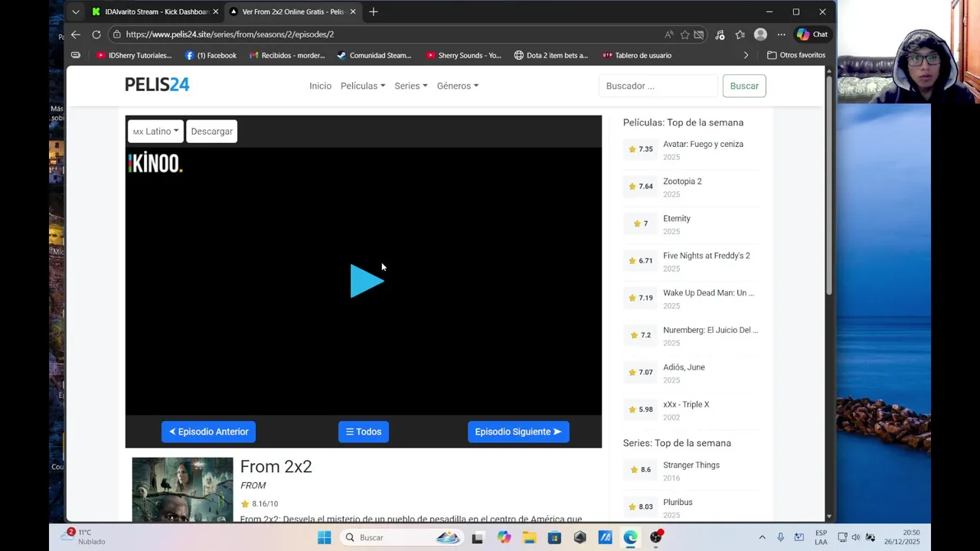Open the Latino language dropdown
The height and width of the screenshot is (551, 980).
pyautogui.click(x=155, y=132)
